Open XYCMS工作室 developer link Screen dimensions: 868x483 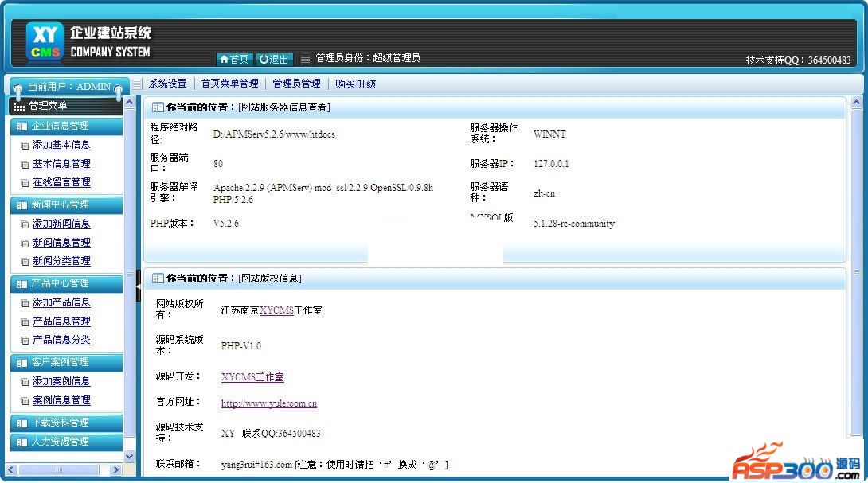[252, 377]
